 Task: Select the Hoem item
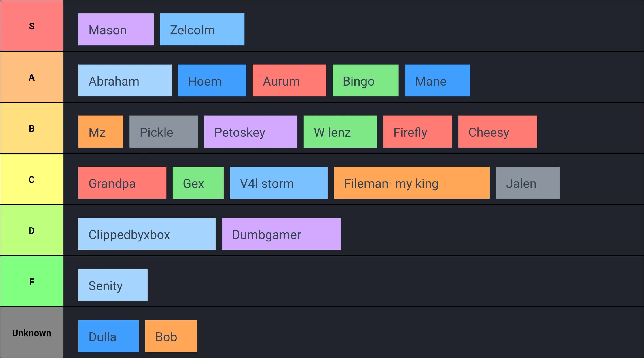coord(212,81)
